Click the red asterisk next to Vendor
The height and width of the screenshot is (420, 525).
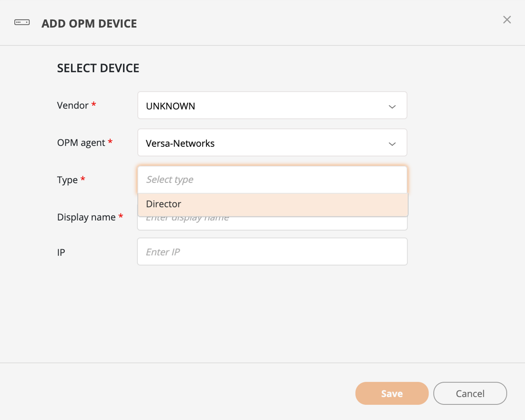[x=94, y=104]
